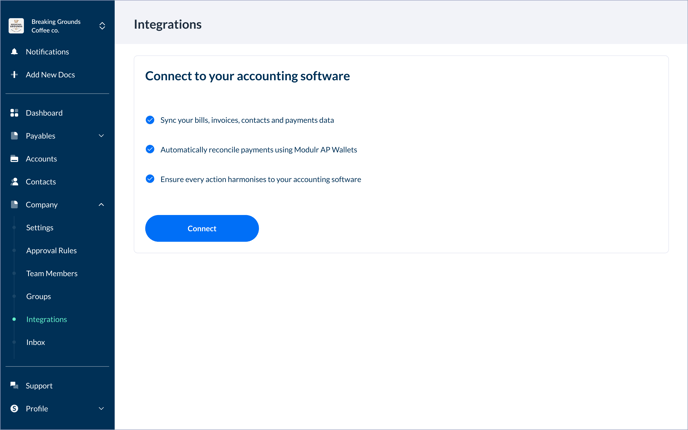Click the Add New Docs plus icon
688x430 pixels.
coord(14,75)
